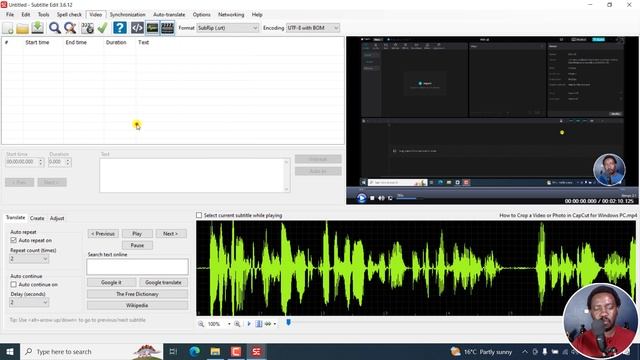Viewport: 640px width, 360px height.
Task: Open the red taskbar app icon
Action: (236, 351)
